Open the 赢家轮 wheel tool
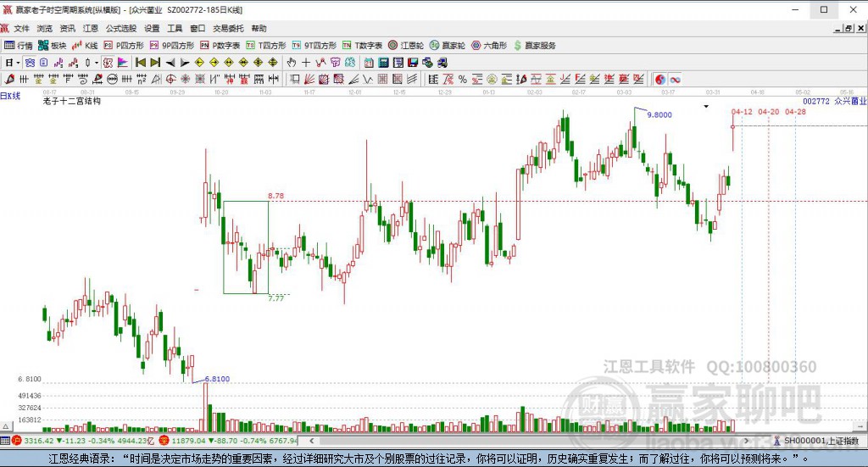Viewport: 868px width, 467px height. coord(448,46)
